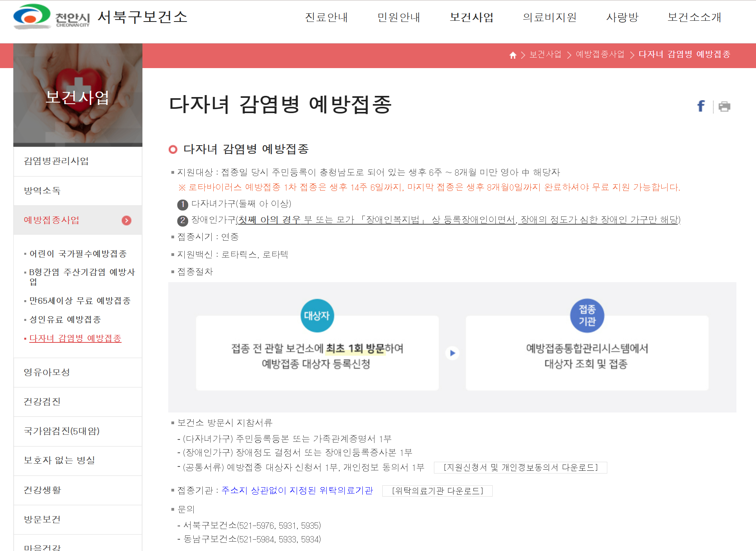Click 다자녀 감염병 예방접종 breadcrumb
This screenshot has height=551, width=756.
[x=685, y=54]
